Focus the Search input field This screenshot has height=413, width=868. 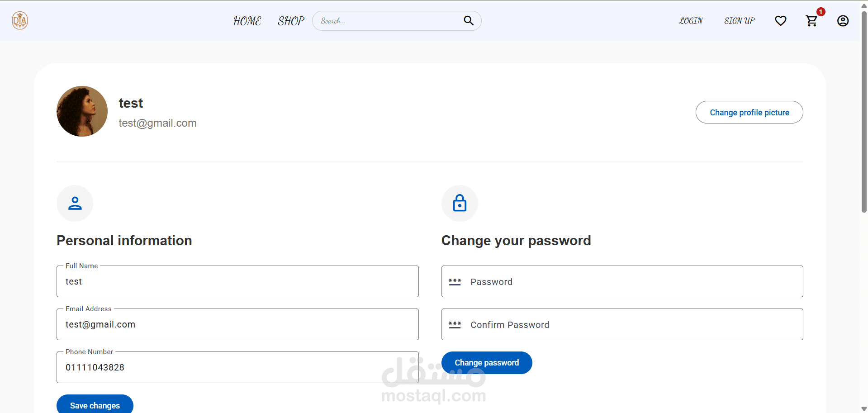pos(389,21)
